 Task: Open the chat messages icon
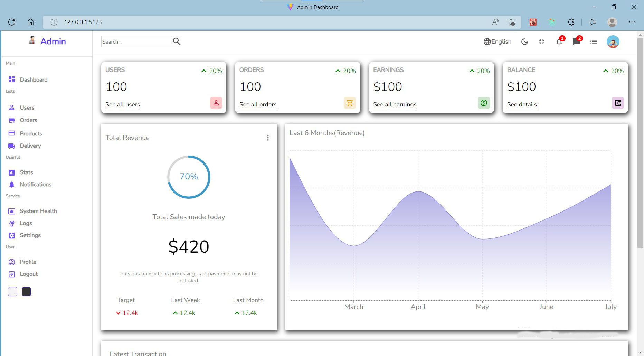click(x=577, y=41)
